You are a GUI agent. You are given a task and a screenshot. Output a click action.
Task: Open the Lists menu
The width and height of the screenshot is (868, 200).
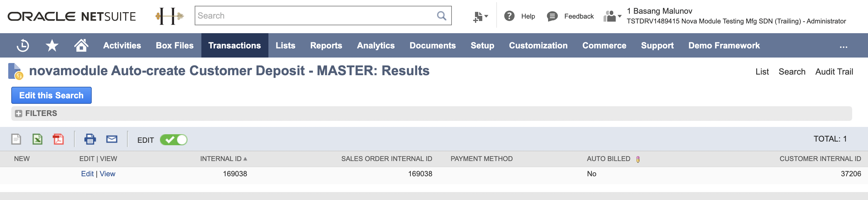[x=285, y=45]
